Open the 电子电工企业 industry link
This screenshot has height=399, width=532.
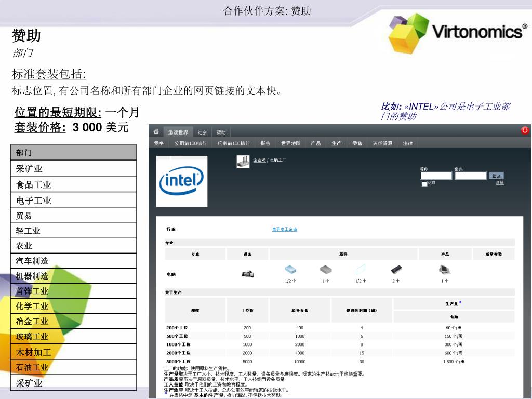point(284,229)
